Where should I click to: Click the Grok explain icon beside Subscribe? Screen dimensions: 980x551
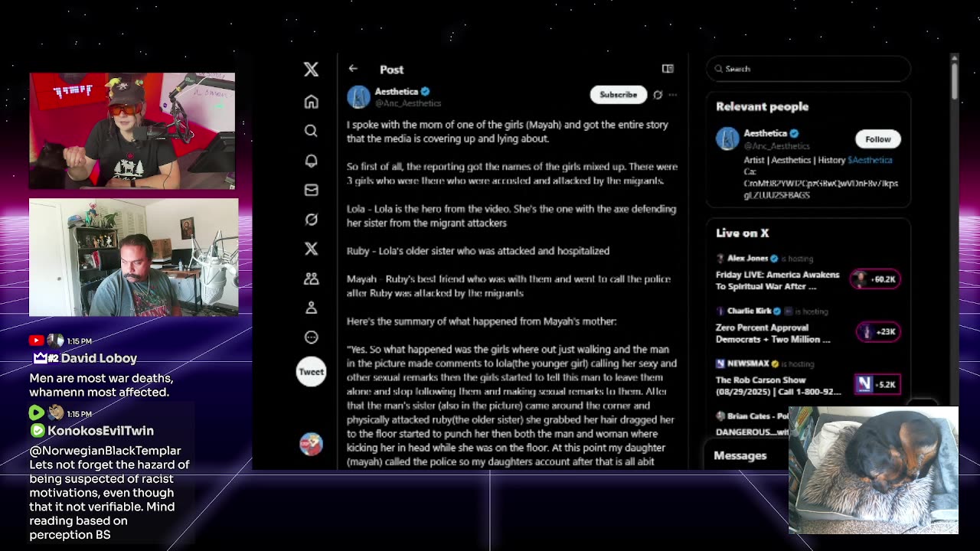point(658,95)
